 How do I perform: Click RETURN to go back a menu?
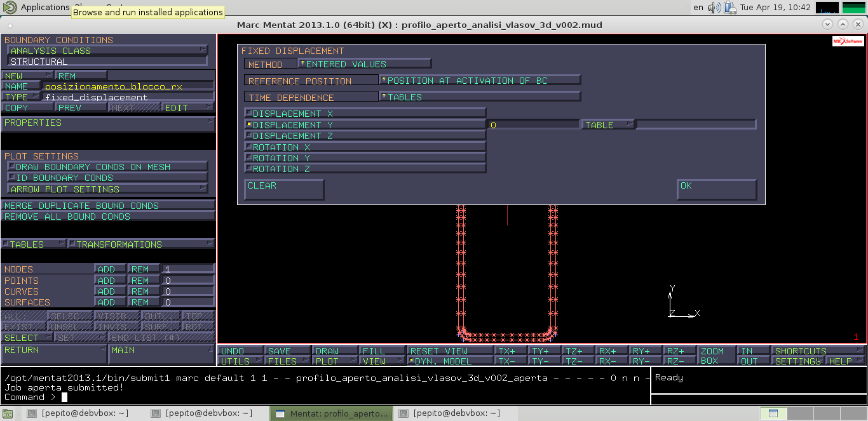54,355
